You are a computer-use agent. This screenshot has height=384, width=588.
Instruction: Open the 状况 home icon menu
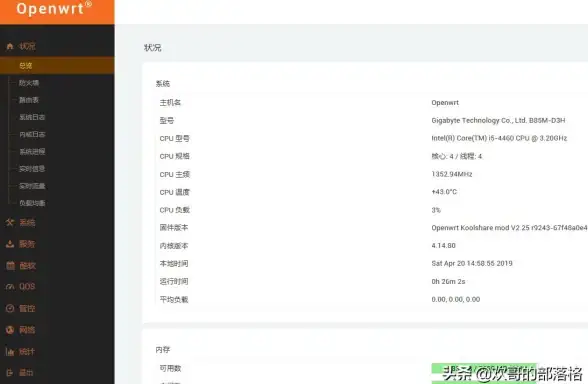coord(21,46)
